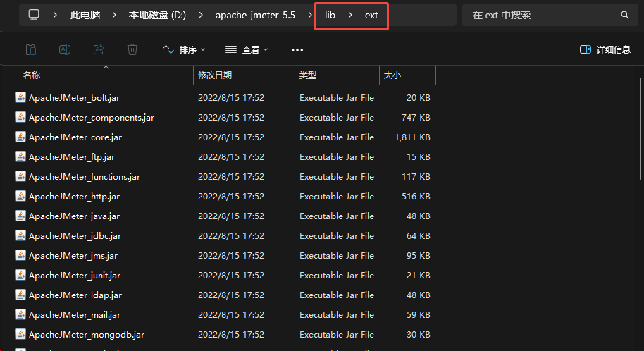Image resolution: width=644 pixels, height=351 pixels.
Task: Click type cell of ApacheJMeter_jdbc.jar row
Action: (x=337, y=236)
